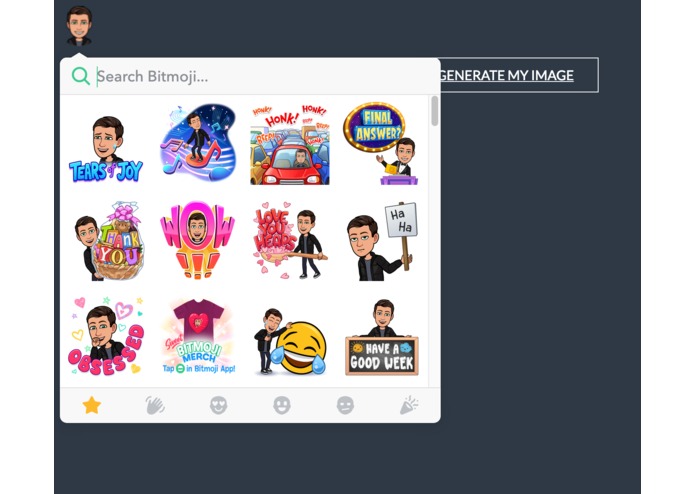The width and height of the screenshot is (695, 494).
Task: Open the party popper celebration category tab
Action: (x=409, y=405)
